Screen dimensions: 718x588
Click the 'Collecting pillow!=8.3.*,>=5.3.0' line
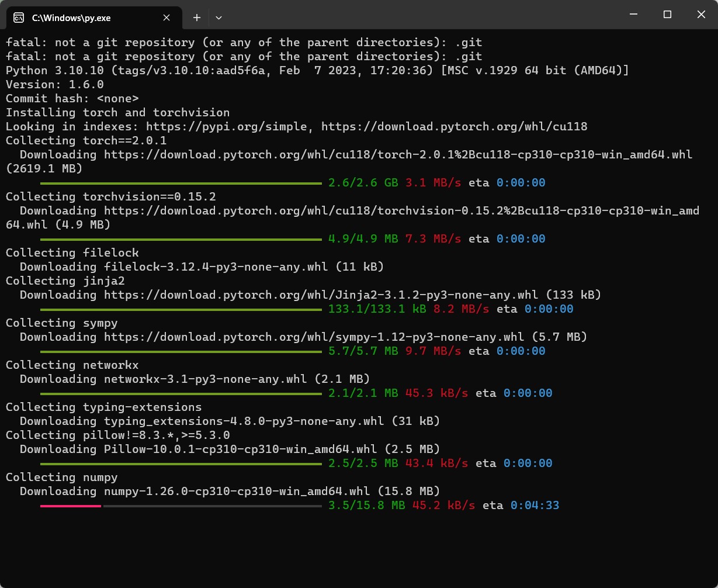118,435
